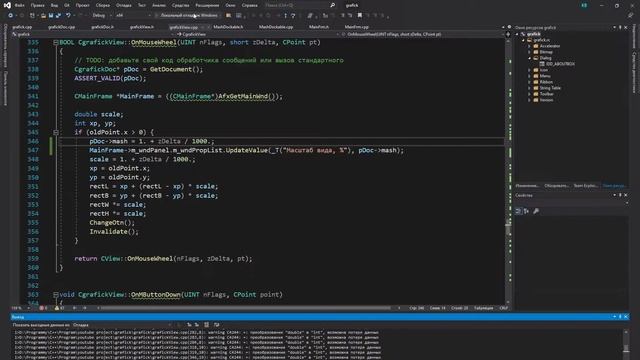This screenshot has height=360, width=640.
Task: Click the warnings count indicator in editor status
Action: [x=60, y=308]
